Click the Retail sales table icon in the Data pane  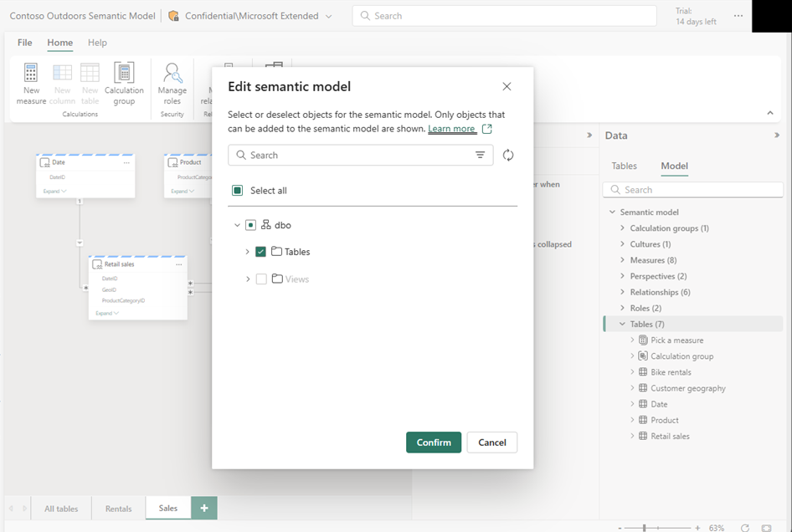643,436
